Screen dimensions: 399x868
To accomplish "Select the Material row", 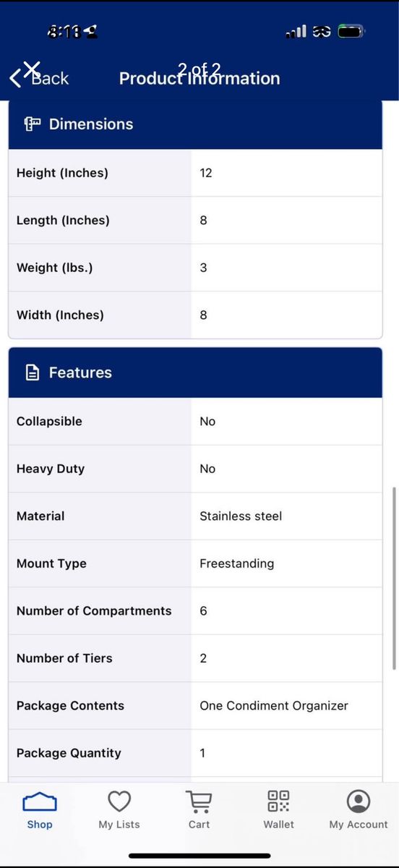I will [195, 516].
